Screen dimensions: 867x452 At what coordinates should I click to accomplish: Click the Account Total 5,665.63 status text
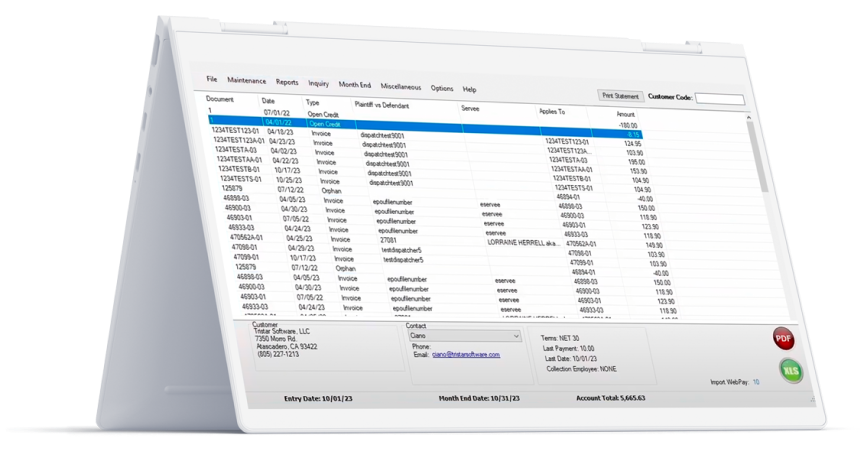[x=610, y=398]
